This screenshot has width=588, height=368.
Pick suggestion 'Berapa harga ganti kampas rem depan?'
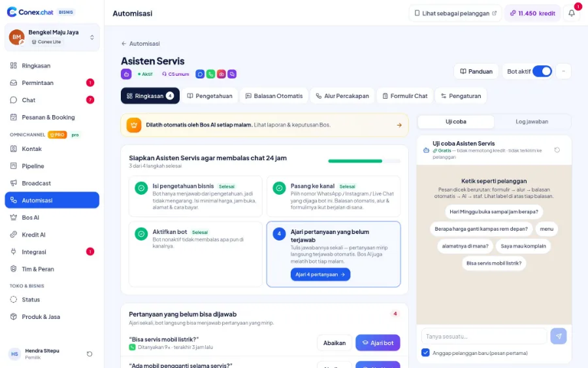pos(481,229)
